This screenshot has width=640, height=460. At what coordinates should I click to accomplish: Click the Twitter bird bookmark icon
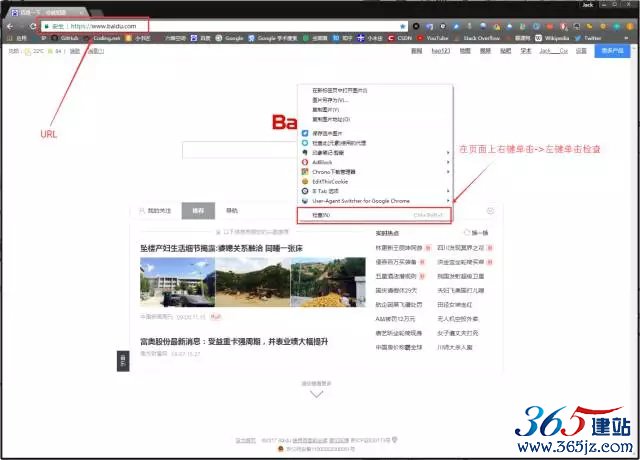(x=578, y=38)
